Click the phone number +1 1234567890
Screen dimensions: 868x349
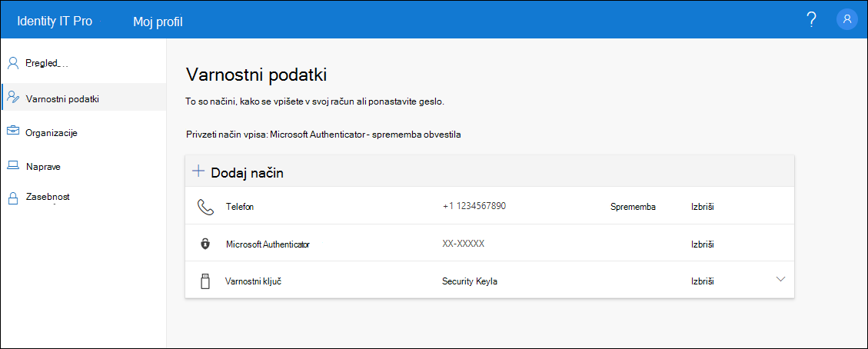(474, 206)
